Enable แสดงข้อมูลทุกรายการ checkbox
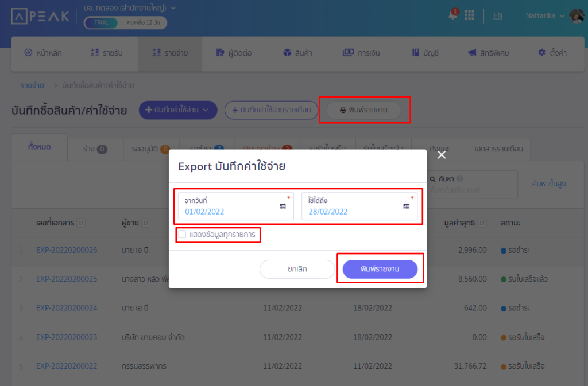The width and height of the screenshot is (588, 386). click(182, 234)
